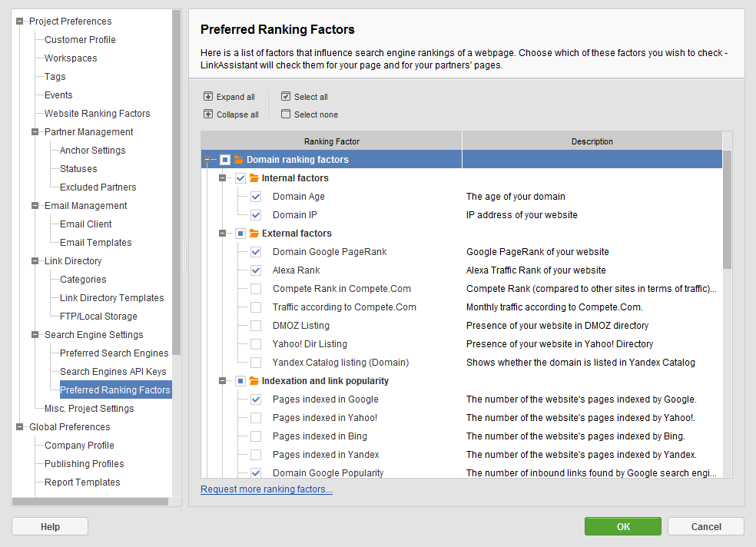Check Pages indexed in Yahoo! checkbox
Image resolution: width=756 pixels, height=547 pixels.
point(256,418)
